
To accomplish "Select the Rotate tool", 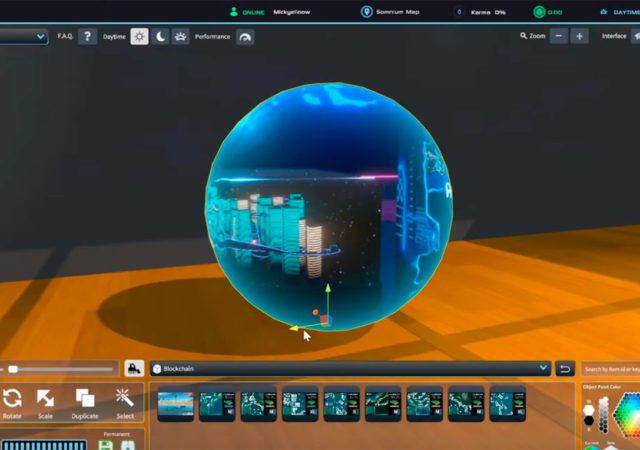I will tap(12, 402).
